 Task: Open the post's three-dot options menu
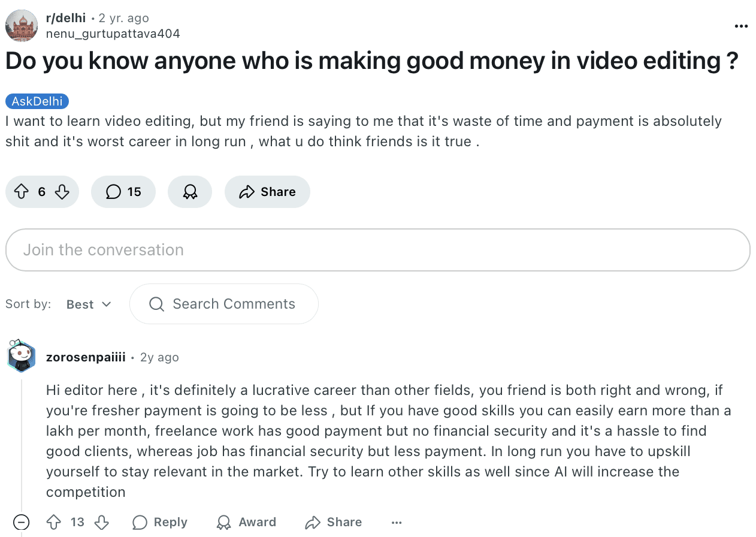(741, 26)
